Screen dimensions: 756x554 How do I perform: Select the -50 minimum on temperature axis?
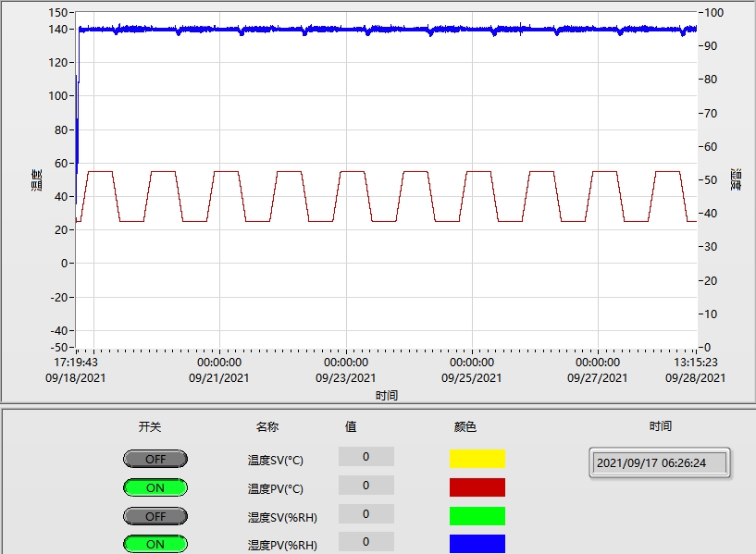coord(57,348)
